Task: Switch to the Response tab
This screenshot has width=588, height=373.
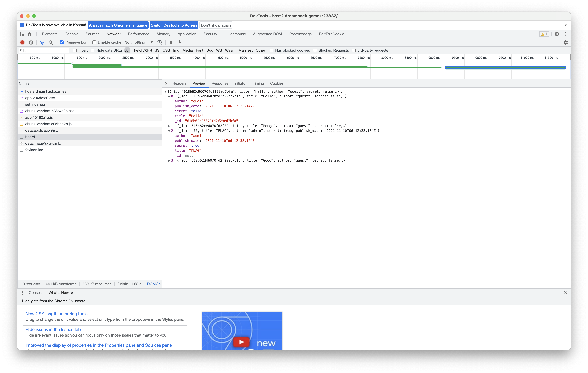Action: click(x=220, y=83)
